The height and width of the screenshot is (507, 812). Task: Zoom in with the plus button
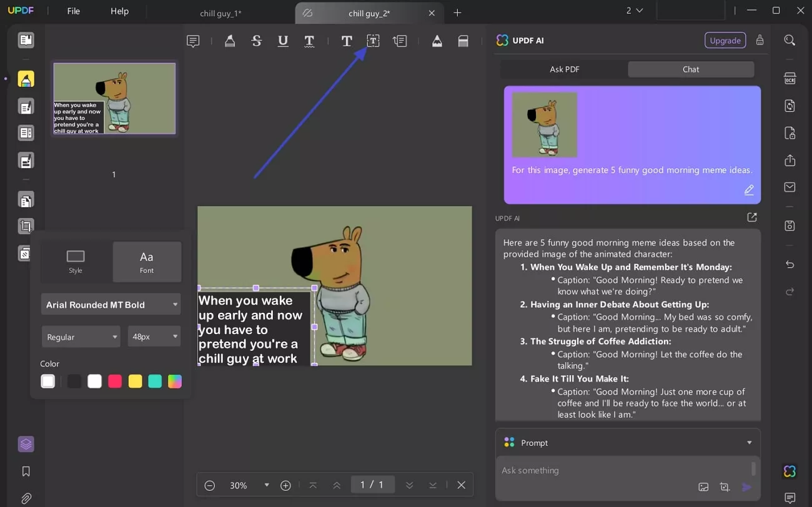pos(285,485)
